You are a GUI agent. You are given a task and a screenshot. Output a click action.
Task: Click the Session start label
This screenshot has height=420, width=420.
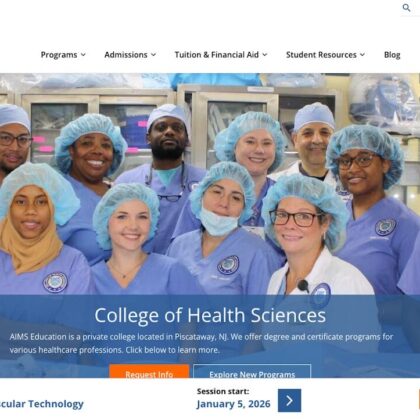(223, 391)
